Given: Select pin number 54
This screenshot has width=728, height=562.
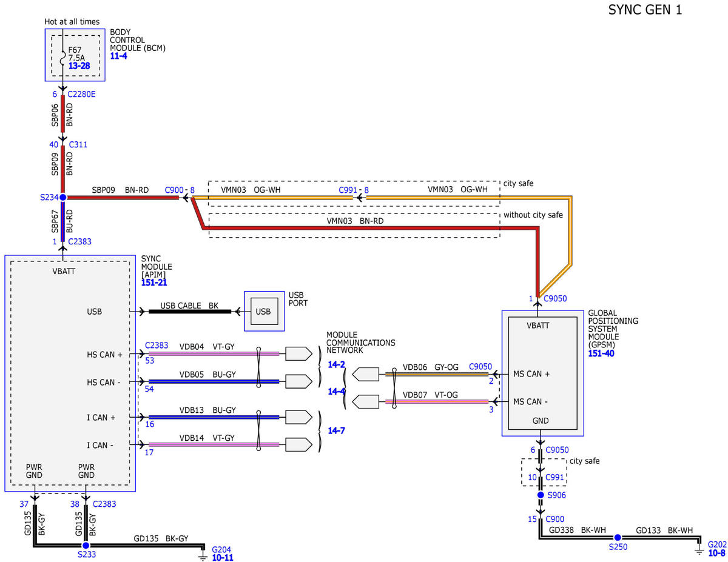Looking at the screenshot, I should [150, 388].
